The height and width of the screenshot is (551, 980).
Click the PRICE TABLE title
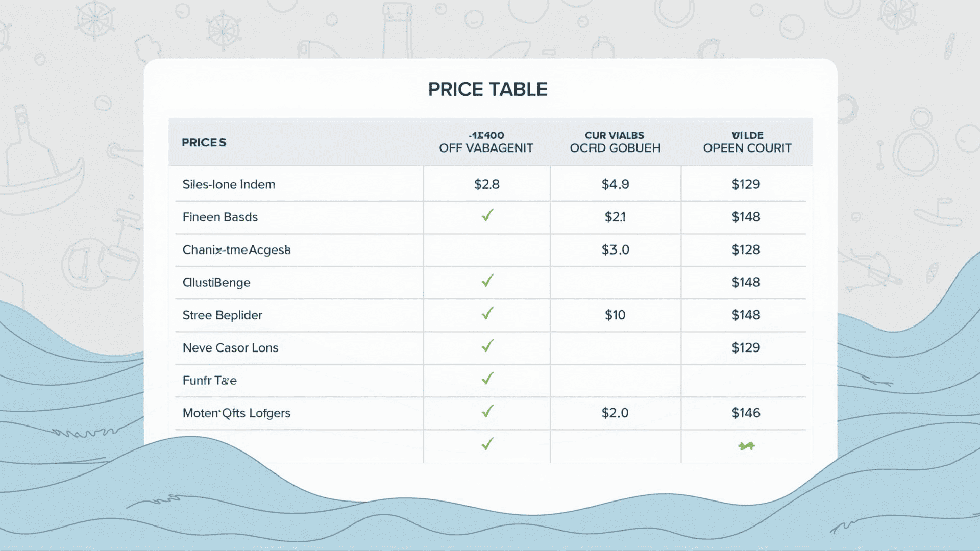pyautogui.click(x=488, y=90)
